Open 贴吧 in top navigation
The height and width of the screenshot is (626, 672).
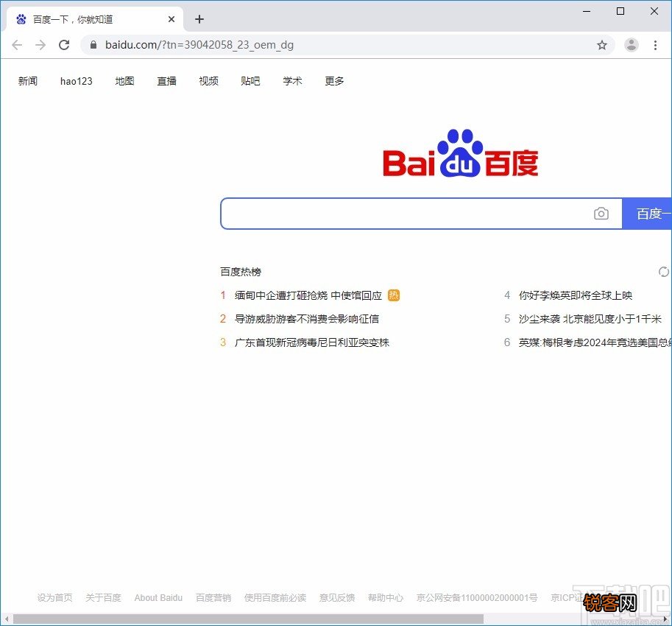[x=251, y=81]
